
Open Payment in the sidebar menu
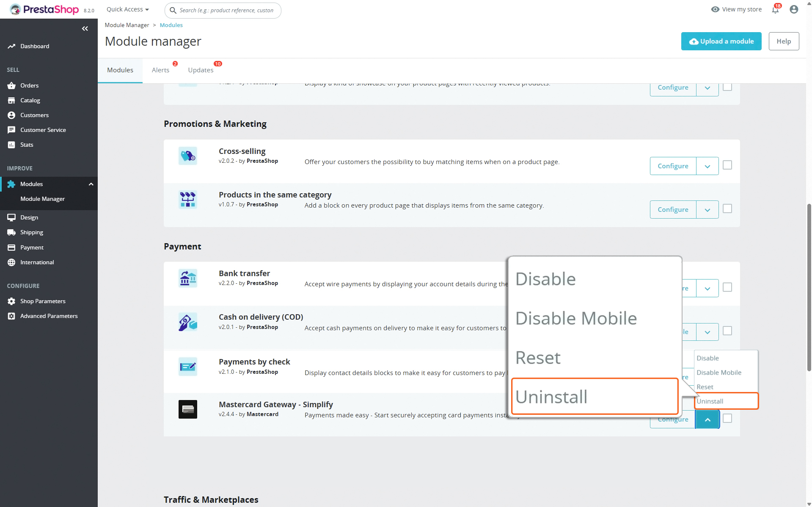(x=32, y=247)
